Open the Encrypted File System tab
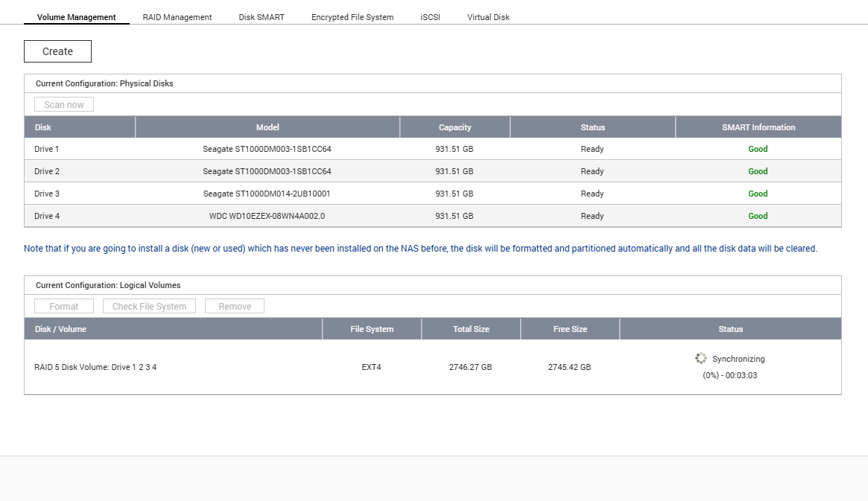The height and width of the screenshot is (501, 868). [x=352, y=17]
